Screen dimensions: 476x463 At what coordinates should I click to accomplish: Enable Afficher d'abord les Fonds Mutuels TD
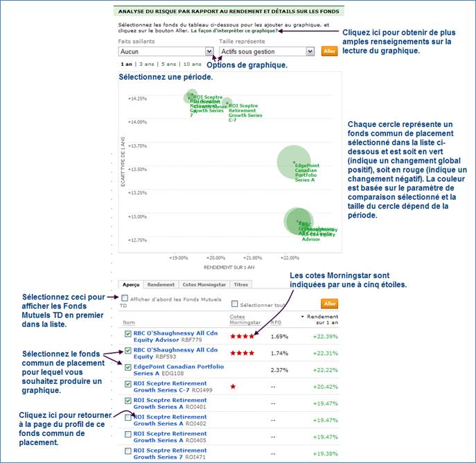[125, 299]
